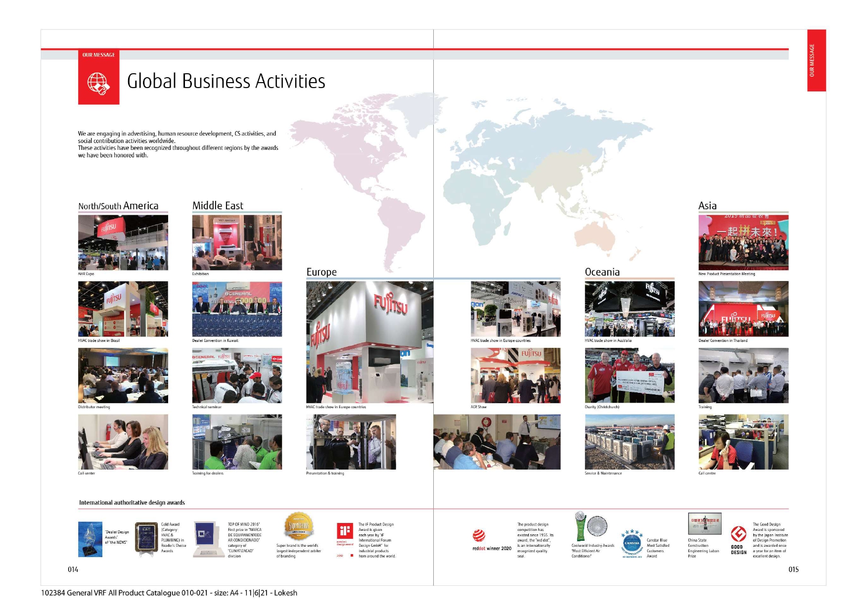Click the globe handshake icon in red square
This screenshot has width=868, height=614.
point(98,83)
